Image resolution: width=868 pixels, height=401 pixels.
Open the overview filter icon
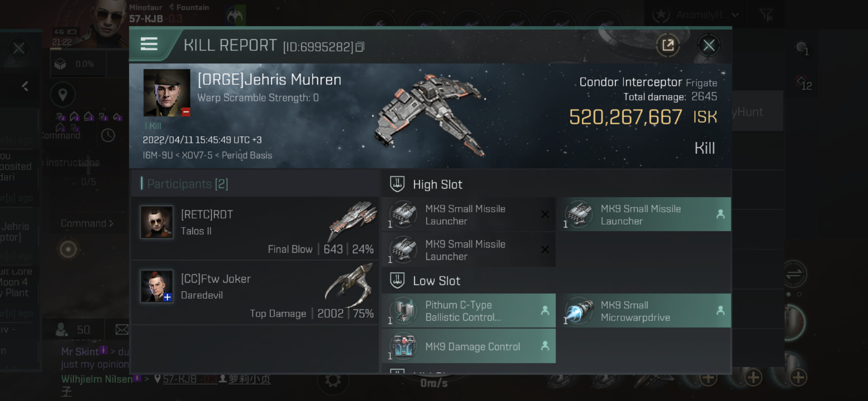[766, 15]
